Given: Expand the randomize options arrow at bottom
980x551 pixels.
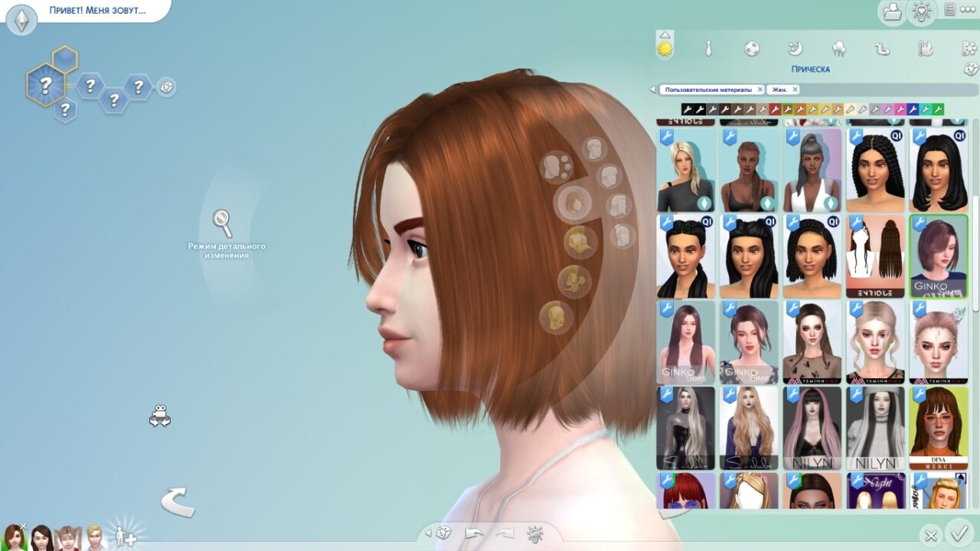Looking at the screenshot, I should point(428,533).
